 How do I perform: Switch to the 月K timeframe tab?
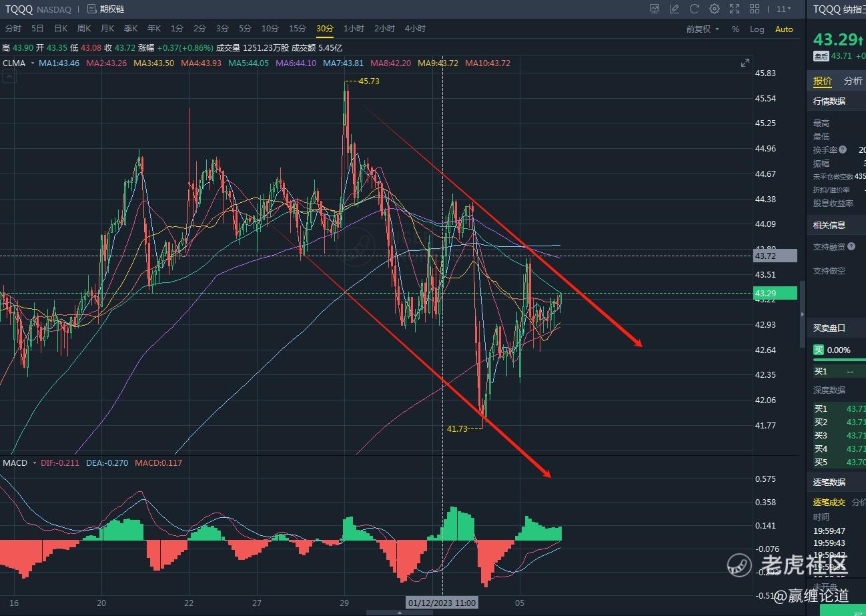pyautogui.click(x=107, y=29)
